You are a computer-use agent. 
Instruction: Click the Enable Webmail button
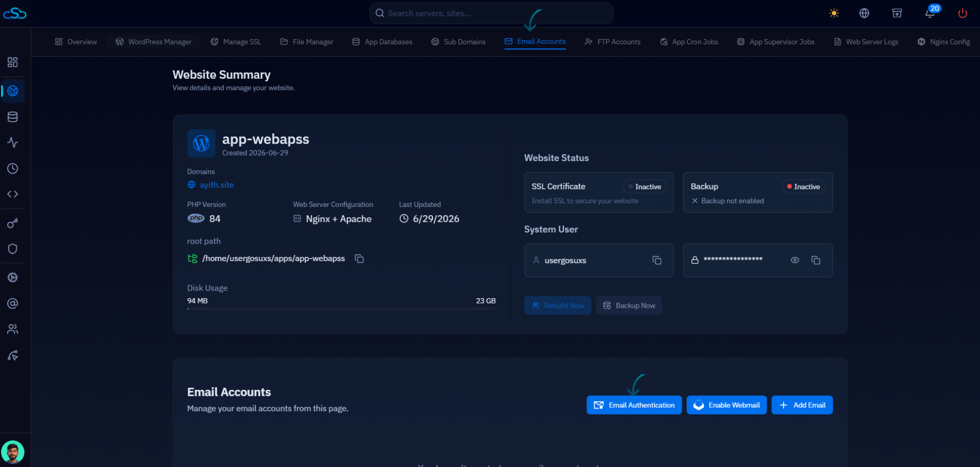click(727, 405)
